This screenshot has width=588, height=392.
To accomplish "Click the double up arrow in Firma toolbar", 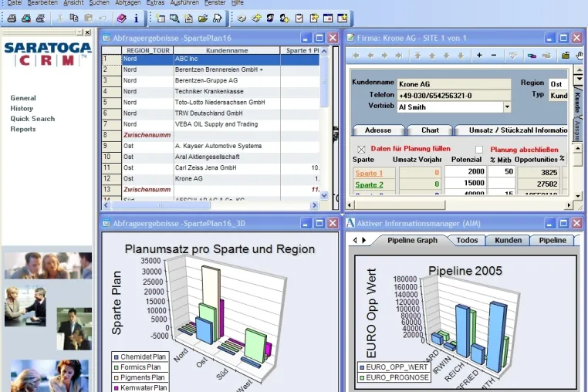I will click(x=417, y=56).
